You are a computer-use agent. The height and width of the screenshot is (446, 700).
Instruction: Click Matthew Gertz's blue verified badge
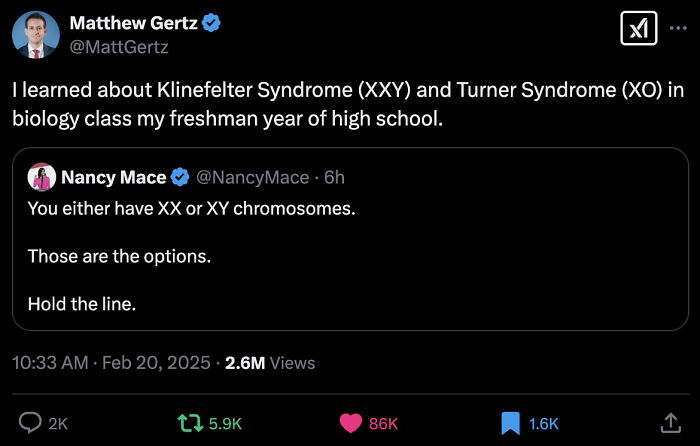(x=212, y=22)
